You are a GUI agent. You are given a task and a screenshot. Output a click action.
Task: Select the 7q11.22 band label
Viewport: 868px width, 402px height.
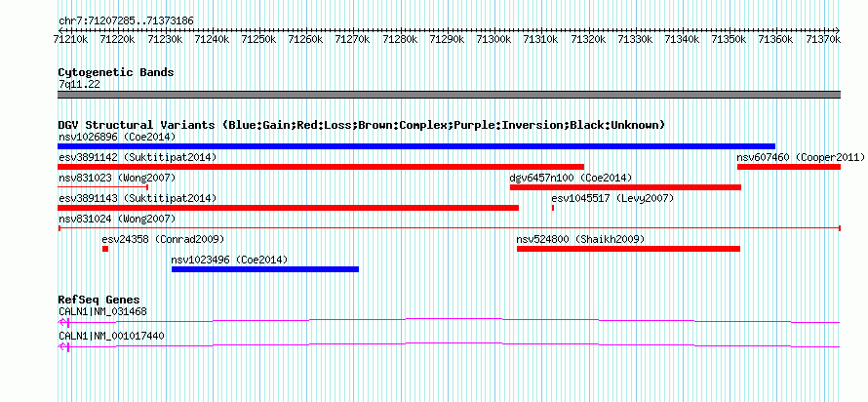[x=79, y=85]
